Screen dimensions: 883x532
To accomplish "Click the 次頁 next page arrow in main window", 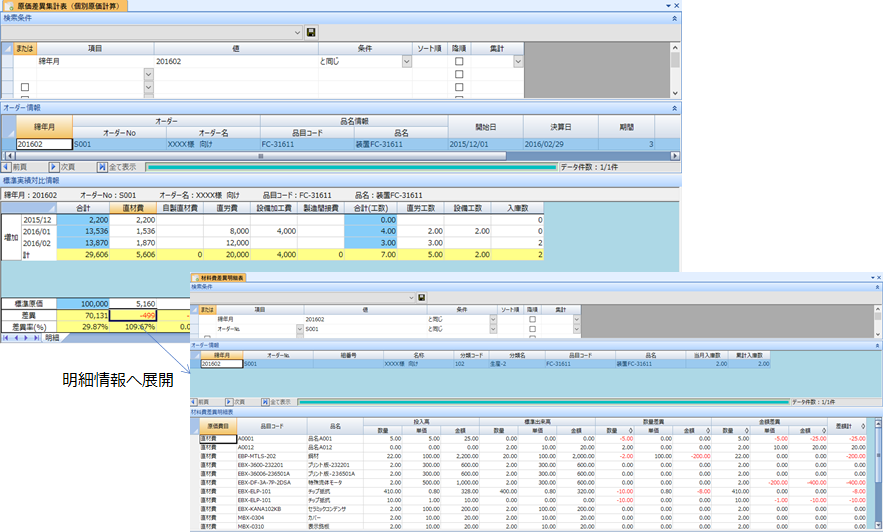I will (53, 167).
